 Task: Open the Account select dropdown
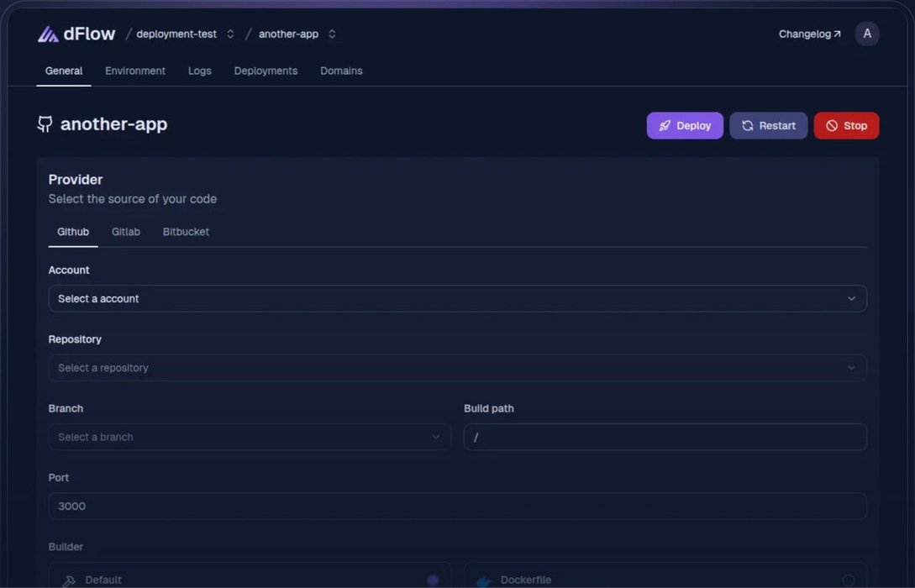point(457,299)
